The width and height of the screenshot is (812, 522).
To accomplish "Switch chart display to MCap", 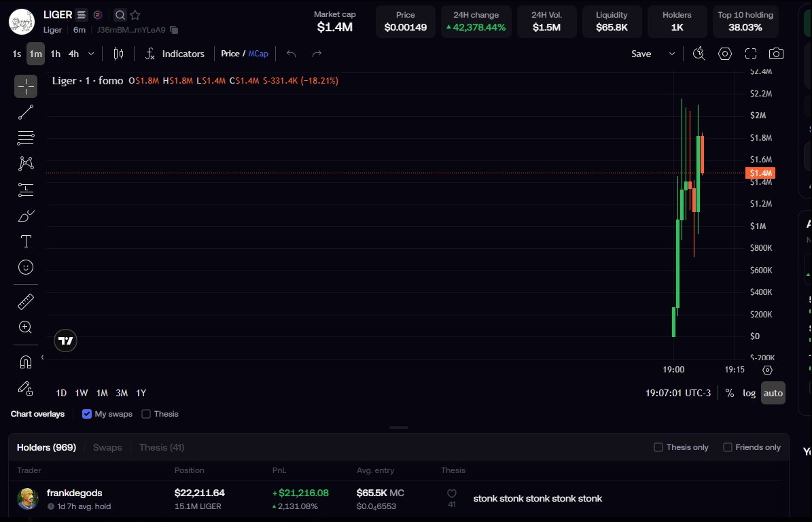I will pos(258,54).
